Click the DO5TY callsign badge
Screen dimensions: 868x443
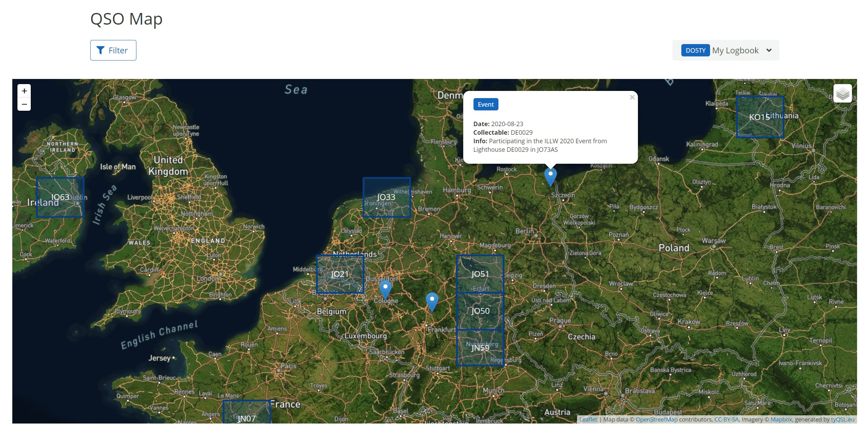click(x=695, y=51)
